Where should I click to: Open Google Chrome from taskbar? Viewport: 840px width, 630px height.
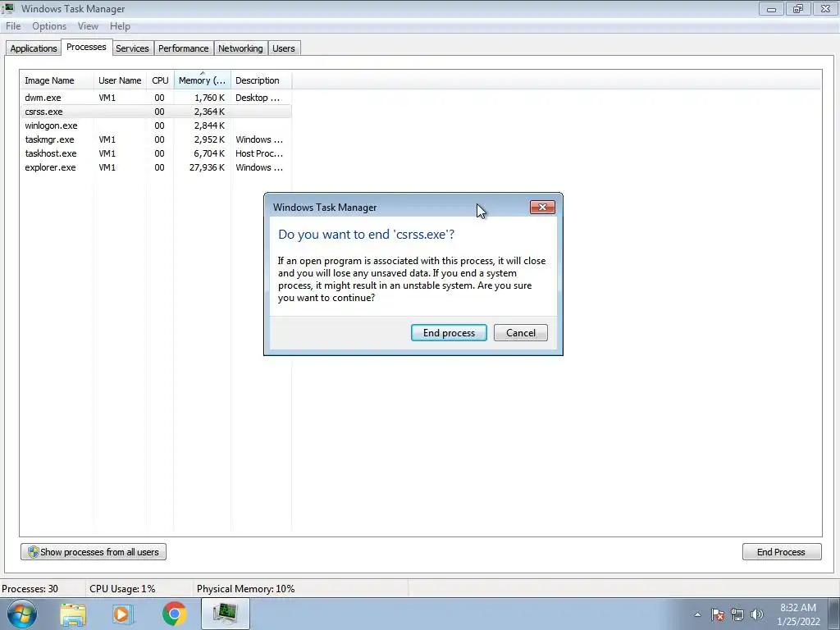174,614
